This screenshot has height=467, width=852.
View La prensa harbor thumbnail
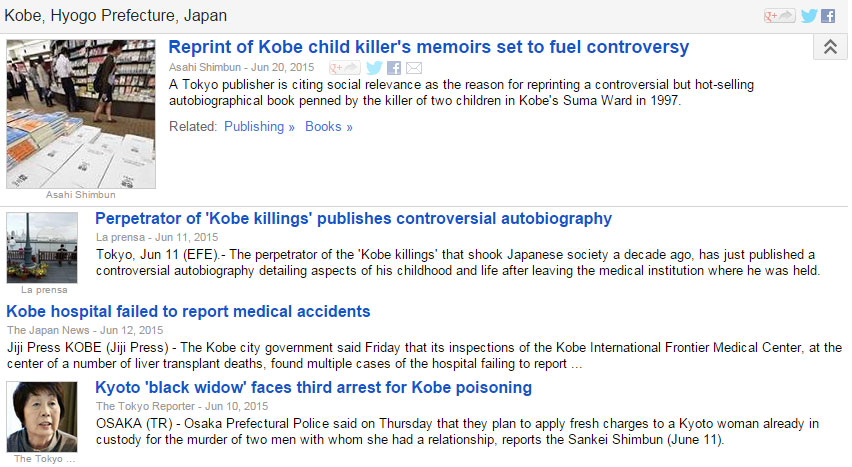tap(42, 248)
